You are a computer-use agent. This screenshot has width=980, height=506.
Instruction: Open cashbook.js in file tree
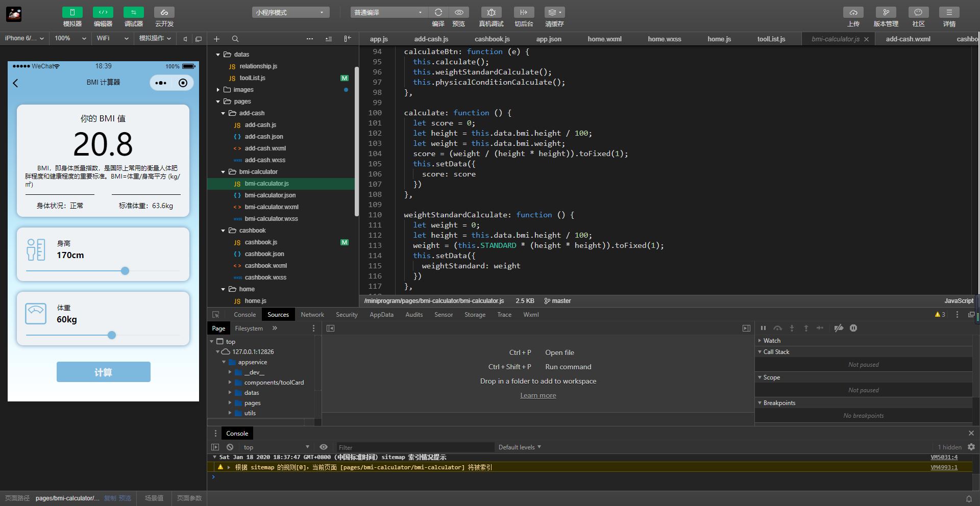click(261, 242)
